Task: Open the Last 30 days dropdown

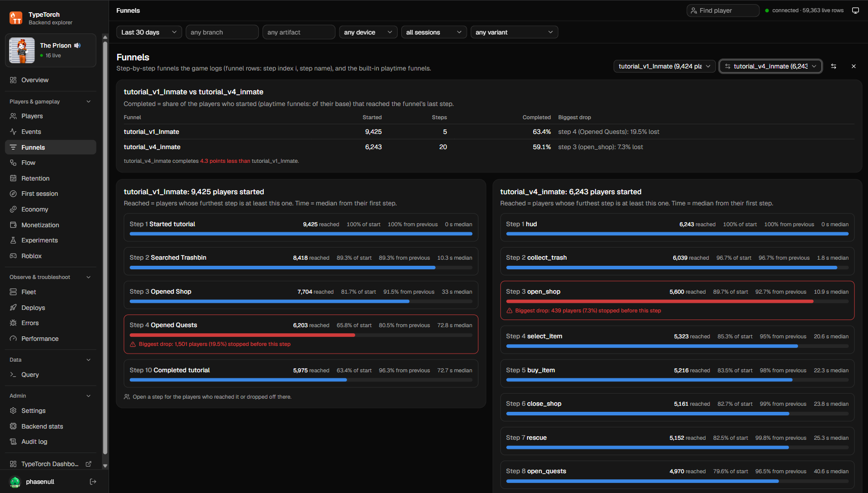Action: coord(149,32)
